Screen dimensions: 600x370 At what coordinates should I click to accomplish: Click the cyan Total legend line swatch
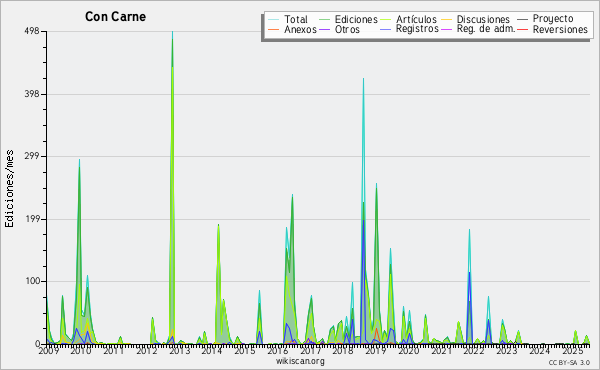(274, 20)
